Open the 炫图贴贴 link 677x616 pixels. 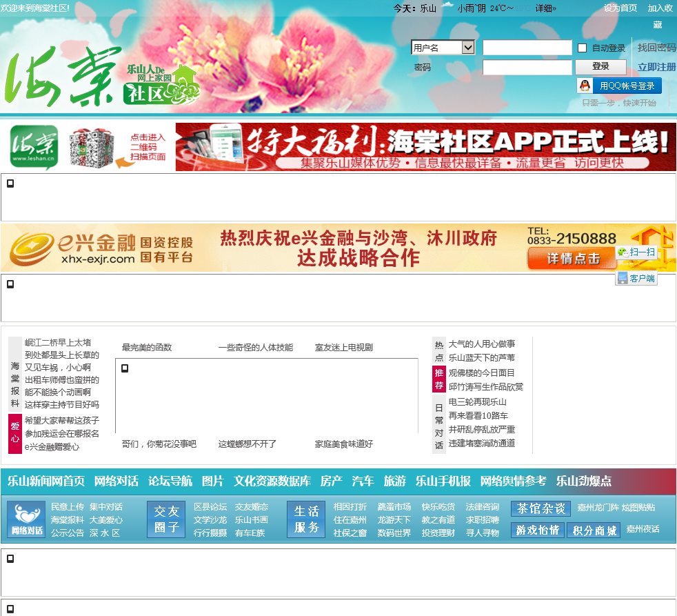(638, 507)
